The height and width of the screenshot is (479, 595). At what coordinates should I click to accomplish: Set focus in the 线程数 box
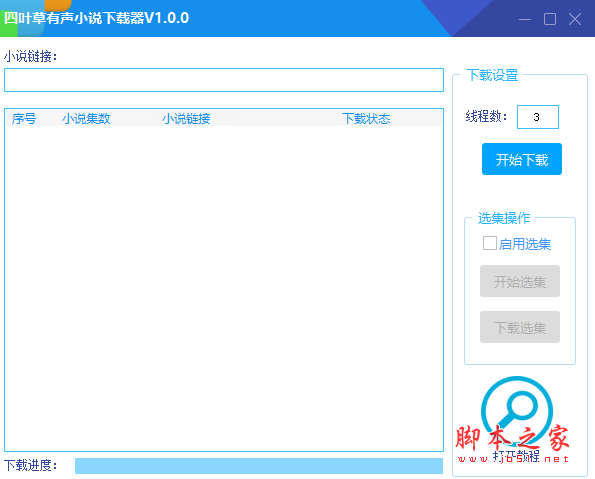click(x=538, y=117)
